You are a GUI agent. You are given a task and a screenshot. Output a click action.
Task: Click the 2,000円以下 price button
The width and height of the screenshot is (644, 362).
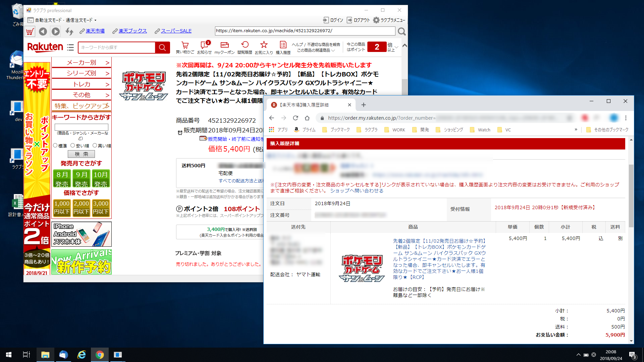(81, 207)
